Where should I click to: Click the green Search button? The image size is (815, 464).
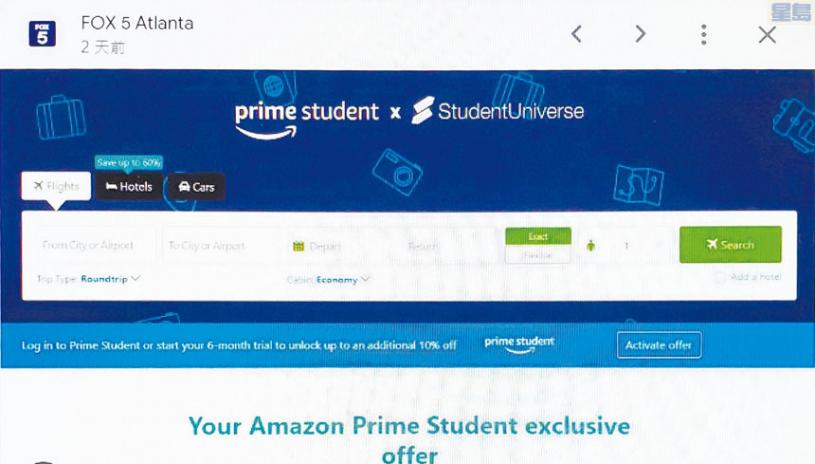tap(730, 244)
